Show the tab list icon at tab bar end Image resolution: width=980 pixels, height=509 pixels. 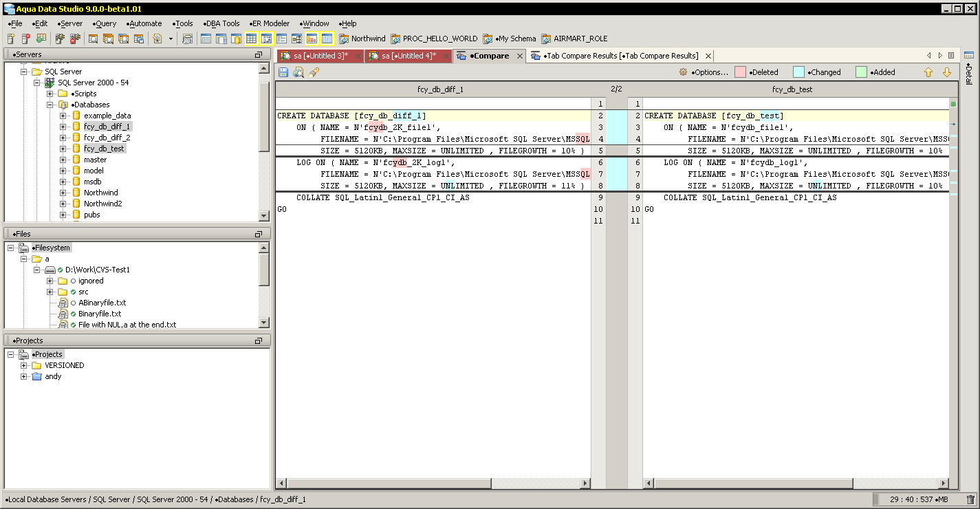(x=951, y=56)
